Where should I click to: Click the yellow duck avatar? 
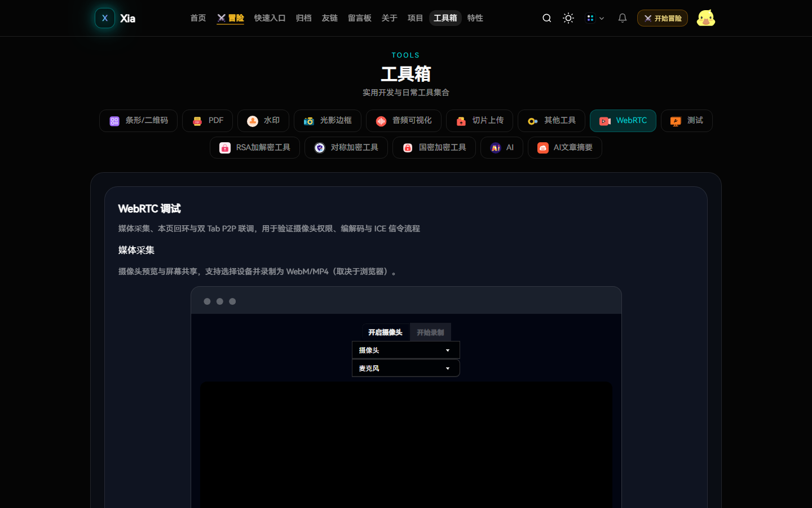(706, 18)
